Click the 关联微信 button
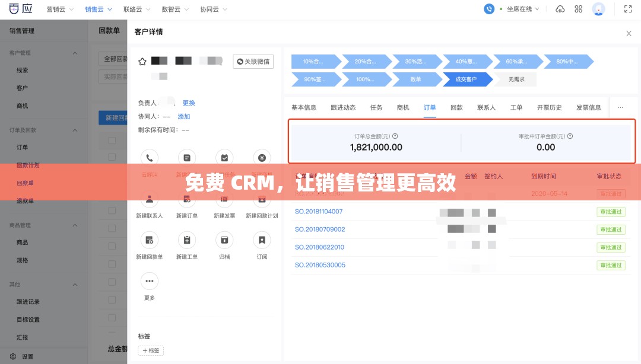Screen dimensions: 641x364 253,62
